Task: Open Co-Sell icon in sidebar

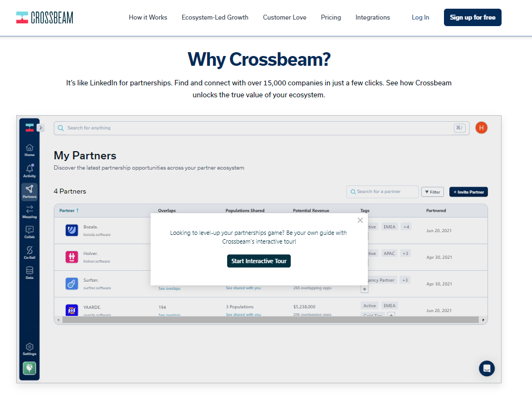Action: click(29, 253)
